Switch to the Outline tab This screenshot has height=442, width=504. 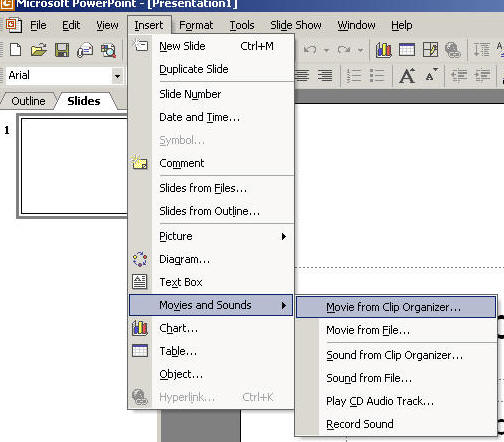pos(28,101)
